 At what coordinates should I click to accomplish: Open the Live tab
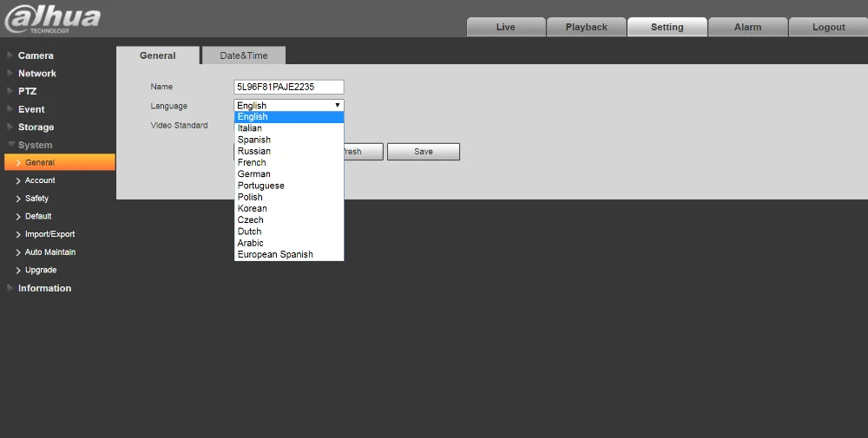point(506,27)
